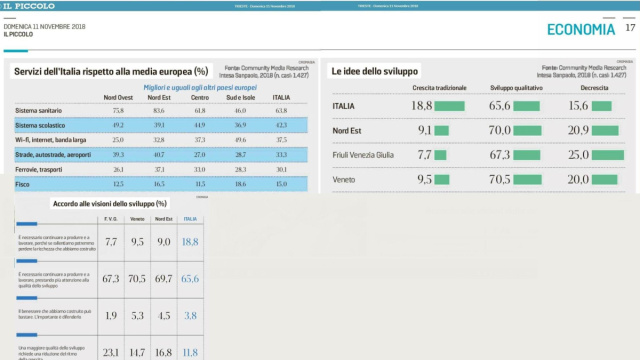Click the 'Nord Est' column header in the Servizi table

click(159, 98)
